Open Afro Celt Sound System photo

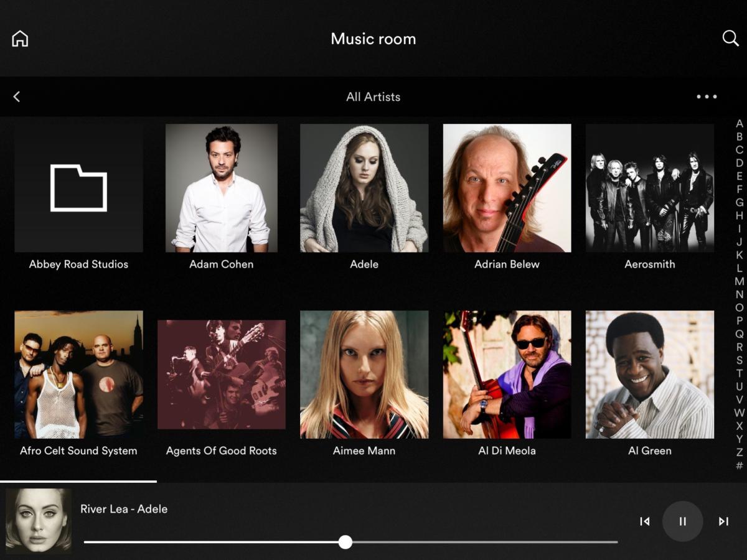click(78, 375)
